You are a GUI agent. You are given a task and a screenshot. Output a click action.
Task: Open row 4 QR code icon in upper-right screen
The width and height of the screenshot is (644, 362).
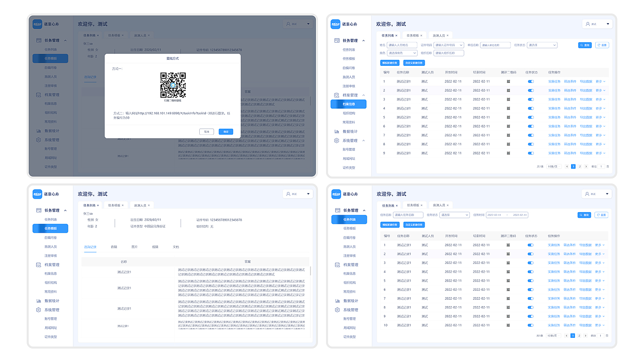tap(508, 108)
